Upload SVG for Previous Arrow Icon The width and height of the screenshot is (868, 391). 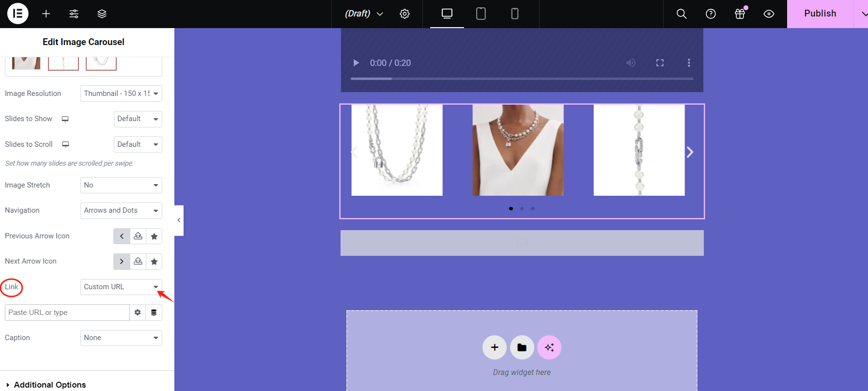pos(138,236)
